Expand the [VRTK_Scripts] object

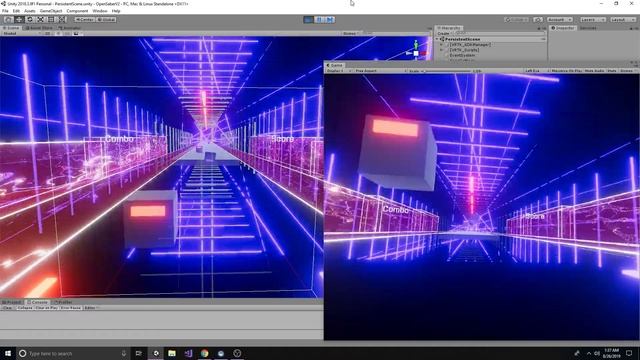(x=442, y=50)
